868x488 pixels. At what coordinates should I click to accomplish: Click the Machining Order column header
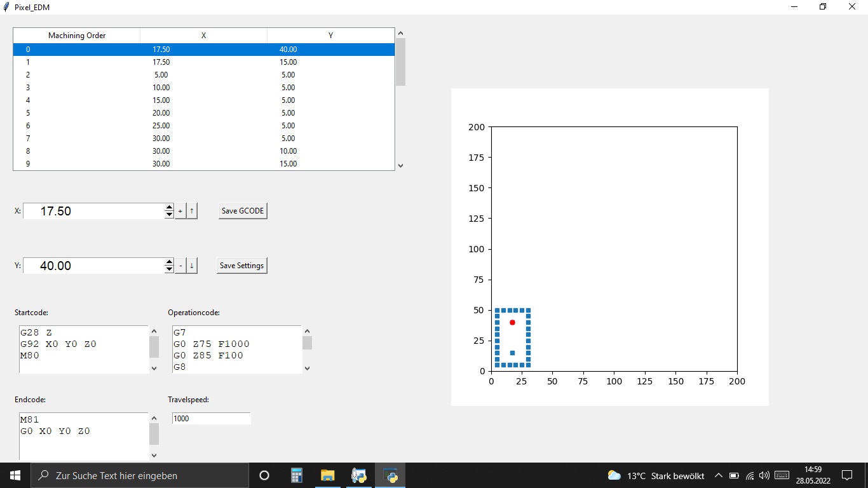pos(77,36)
